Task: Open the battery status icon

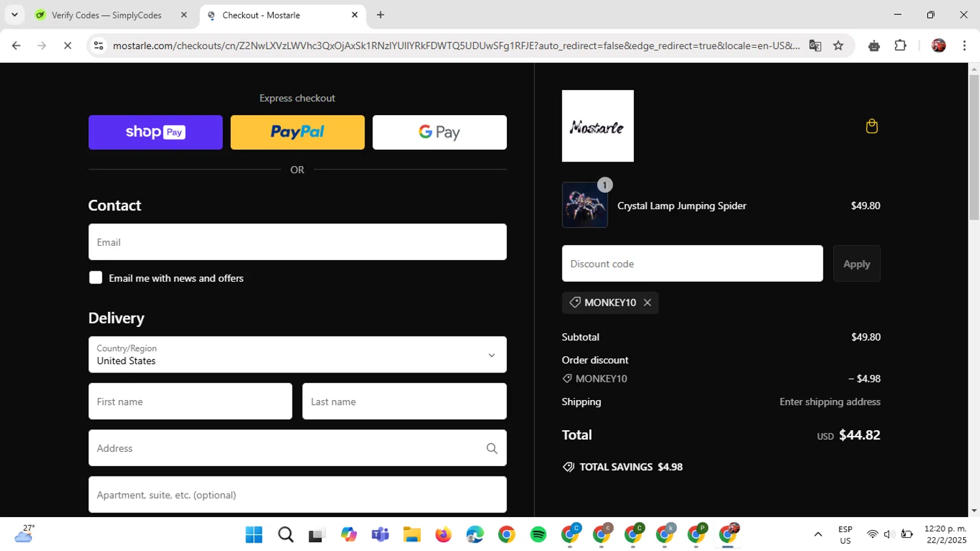Action: click(907, 535)
